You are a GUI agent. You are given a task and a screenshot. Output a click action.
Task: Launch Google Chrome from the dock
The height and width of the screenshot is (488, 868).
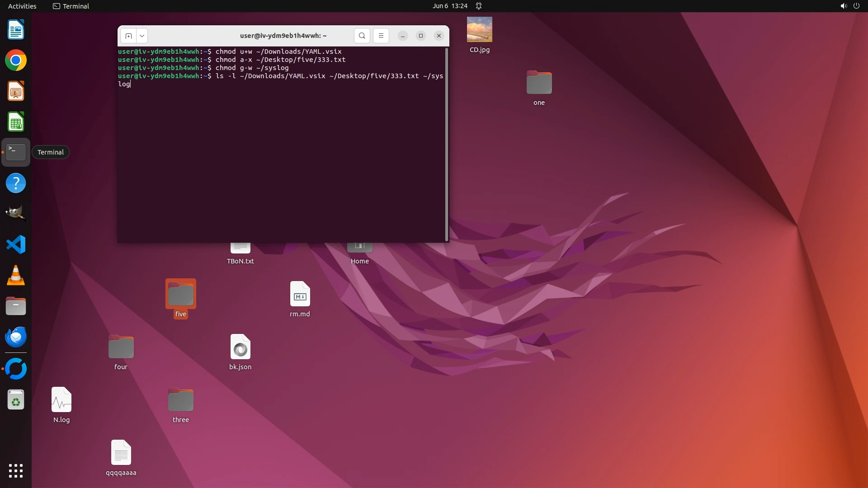(x=16, y=61)
